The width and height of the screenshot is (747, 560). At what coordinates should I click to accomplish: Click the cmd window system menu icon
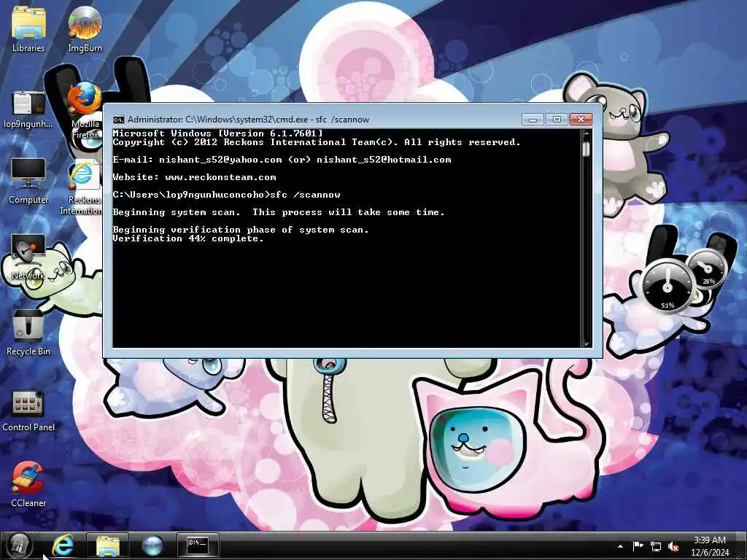tap(119, 120)
